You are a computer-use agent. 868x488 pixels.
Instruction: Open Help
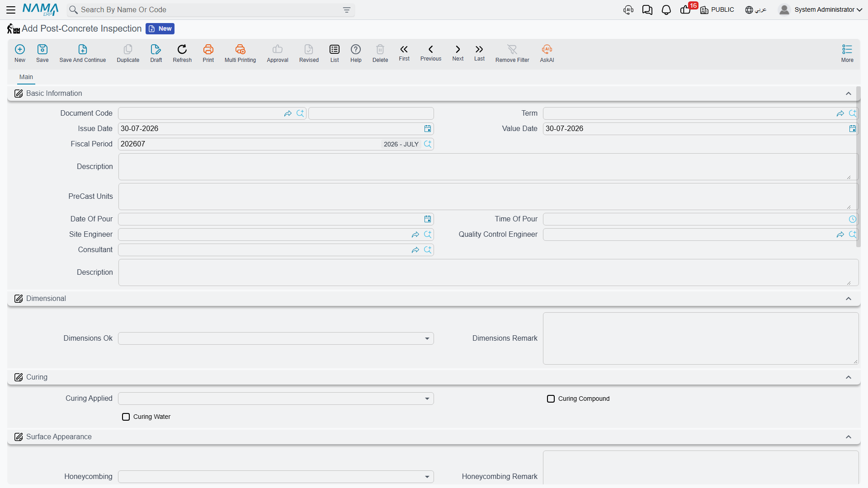[x=356, y=53]
